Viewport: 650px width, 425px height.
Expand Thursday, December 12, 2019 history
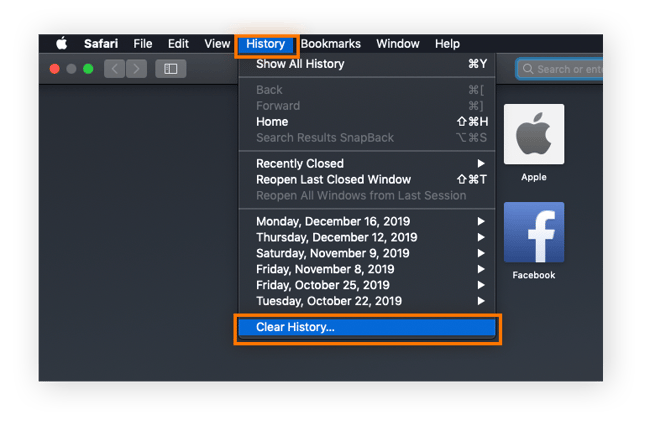(x=367, y=237)
